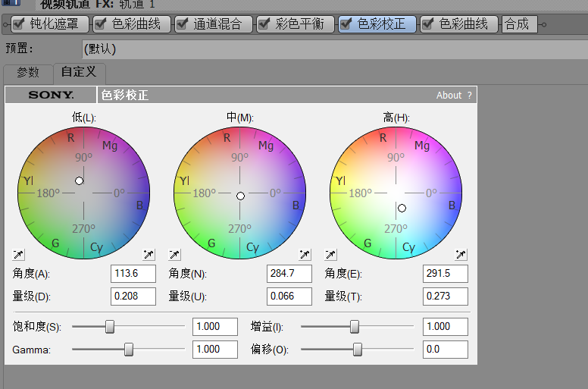Click the Gamma slider handle
The image size is (588, 389).
(x=129, y=350)
